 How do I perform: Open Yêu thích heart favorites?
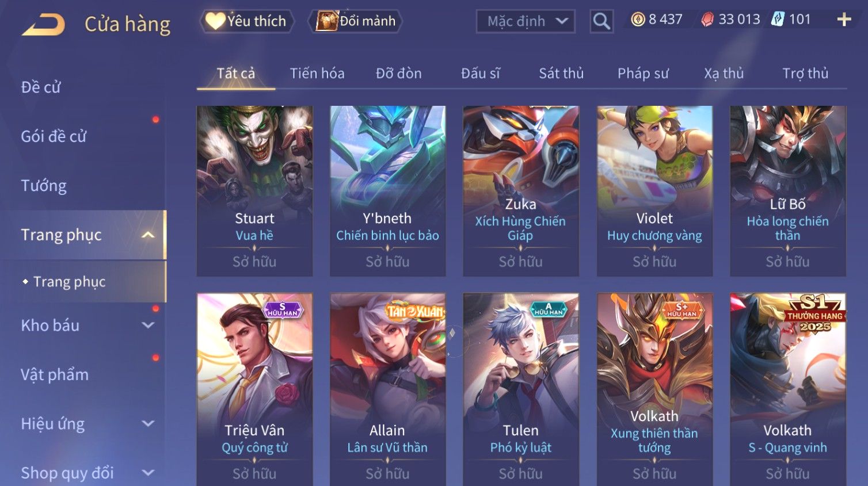247,21
